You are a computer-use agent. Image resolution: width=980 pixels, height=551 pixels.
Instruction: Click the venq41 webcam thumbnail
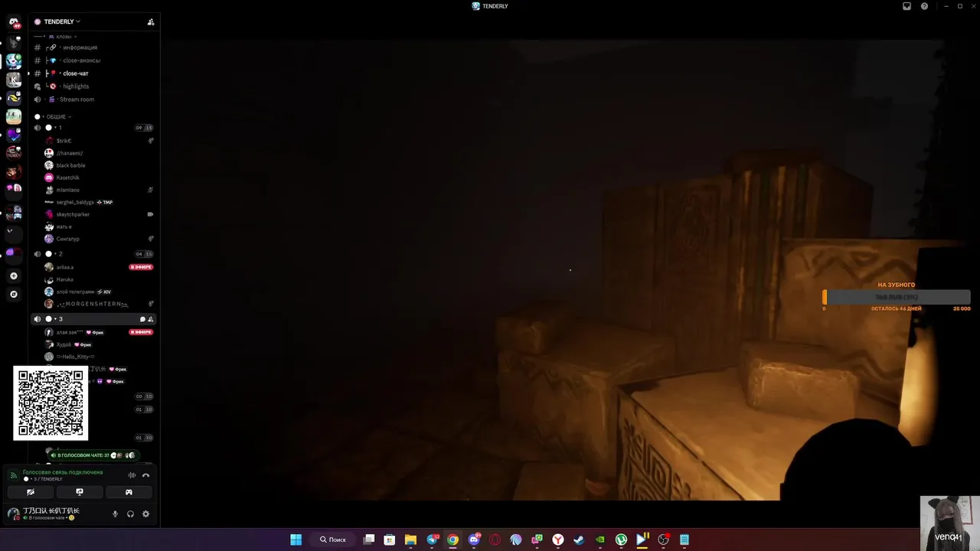(949, 523)
